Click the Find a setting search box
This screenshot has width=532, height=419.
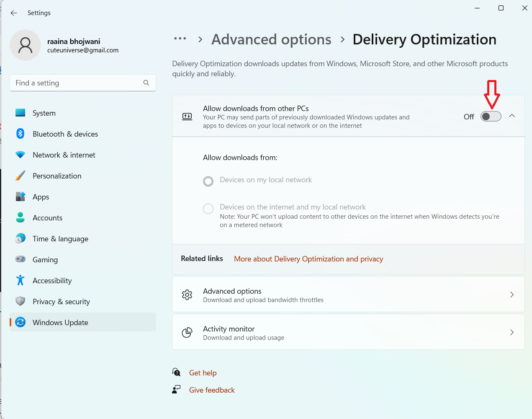pyautogui.click(x=77, y=83)
